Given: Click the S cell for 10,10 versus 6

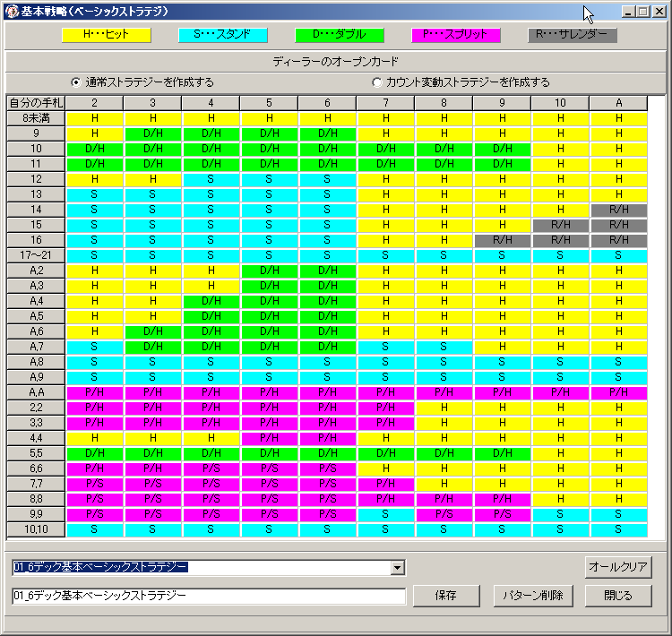Looking at the screenshot, I should [x=327, y=529].
